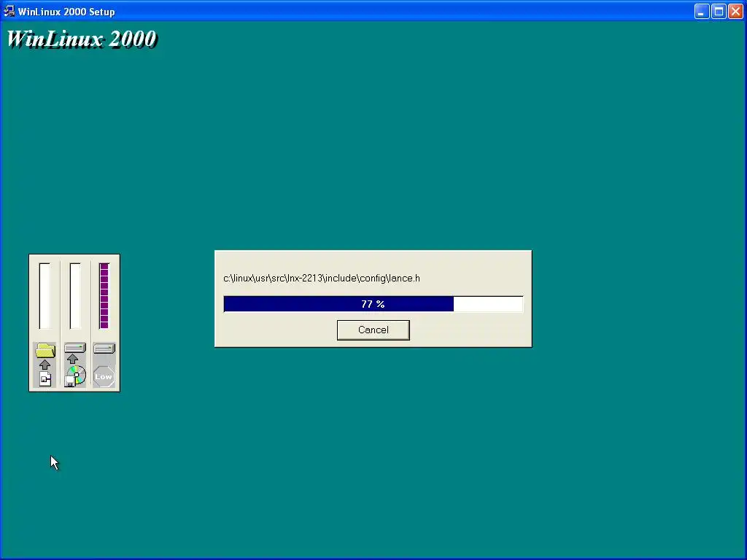Click the purple disk space gauge

104,296
